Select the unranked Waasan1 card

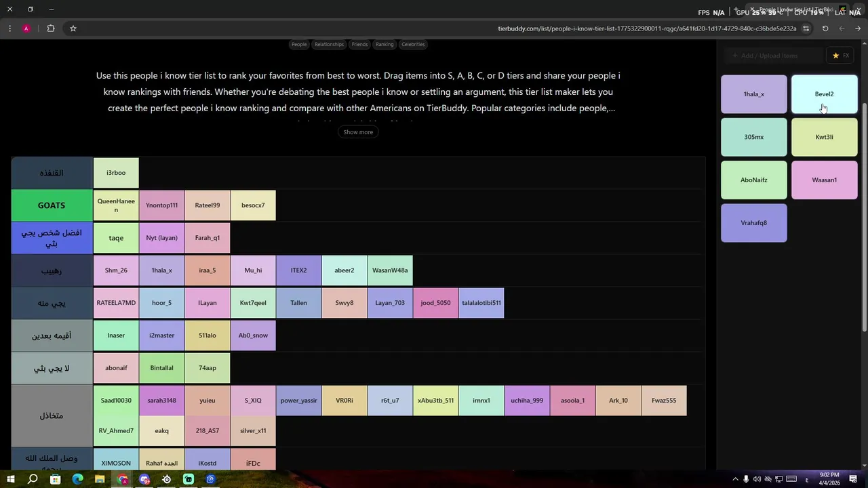point(824,180)
